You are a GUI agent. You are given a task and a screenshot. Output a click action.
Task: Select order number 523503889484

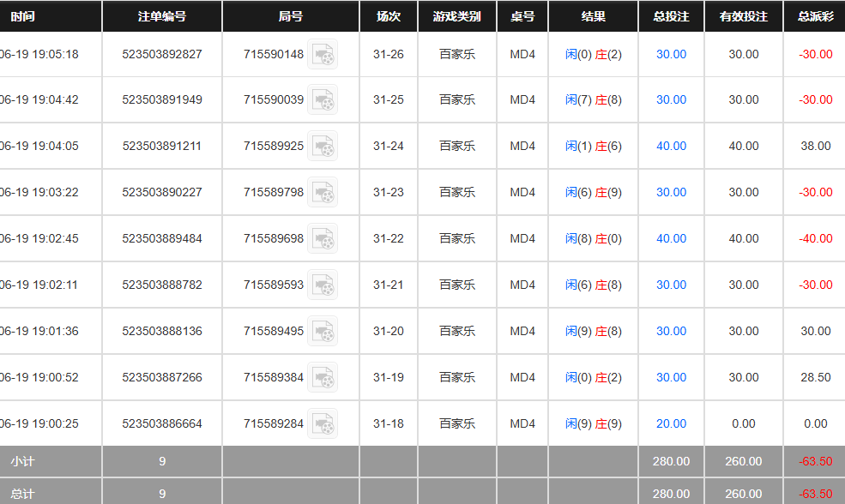tap(162, 238)
